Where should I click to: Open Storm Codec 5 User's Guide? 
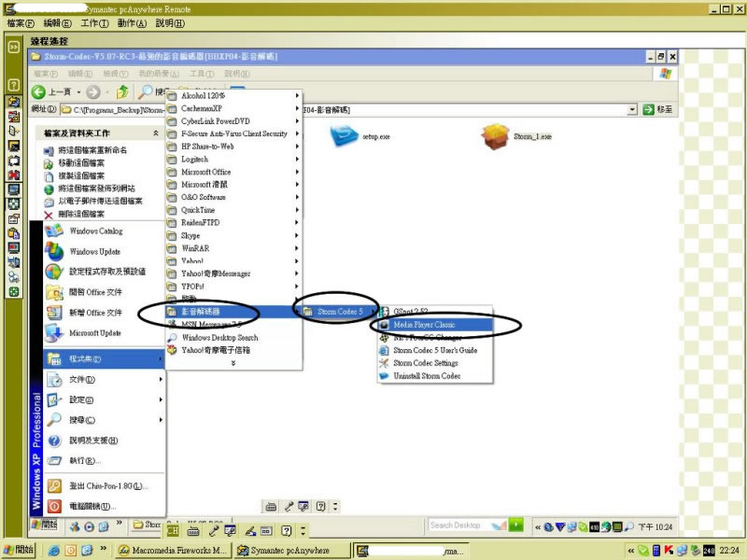[x=435, y=350]
